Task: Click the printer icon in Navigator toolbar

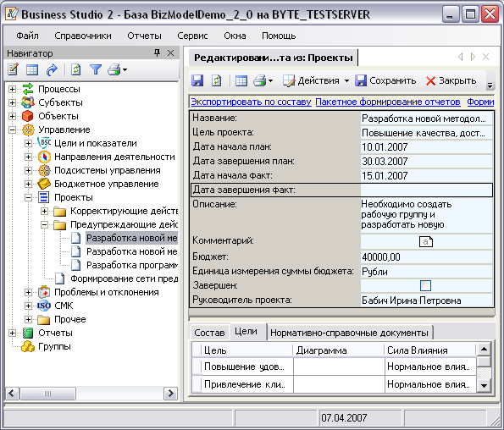Action: point(114,69)
